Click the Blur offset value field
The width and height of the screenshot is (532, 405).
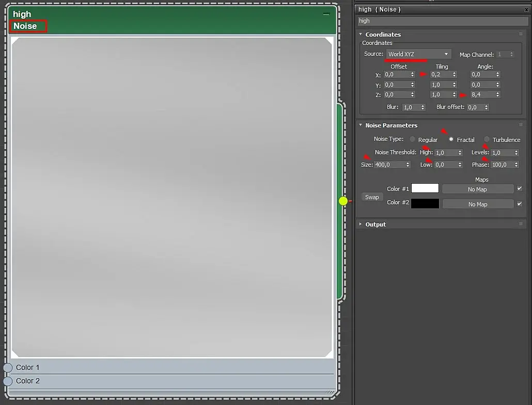(x=475, y=107)
